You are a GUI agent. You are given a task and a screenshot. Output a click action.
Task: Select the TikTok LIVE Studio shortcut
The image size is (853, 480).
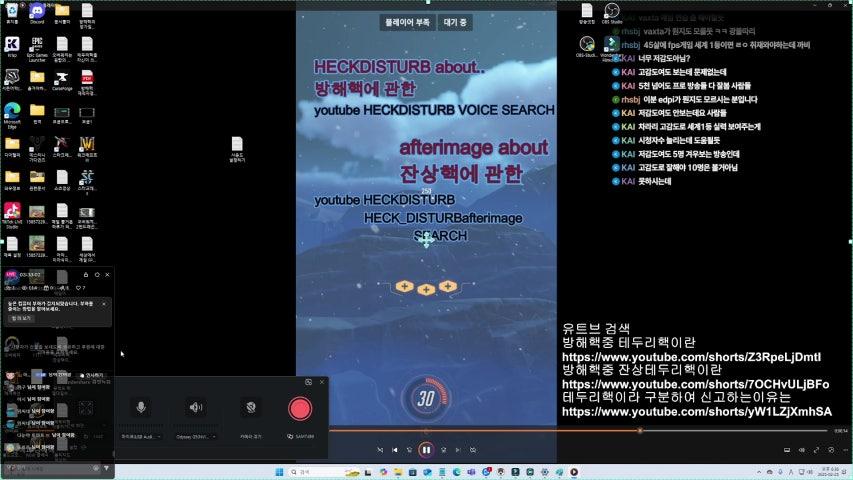click(12, 215)
